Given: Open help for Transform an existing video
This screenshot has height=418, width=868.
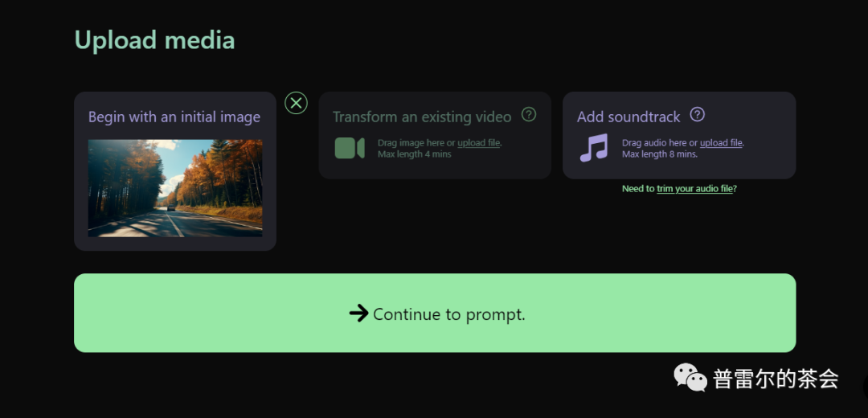Looking at the screenshot, I should point(529,115).
